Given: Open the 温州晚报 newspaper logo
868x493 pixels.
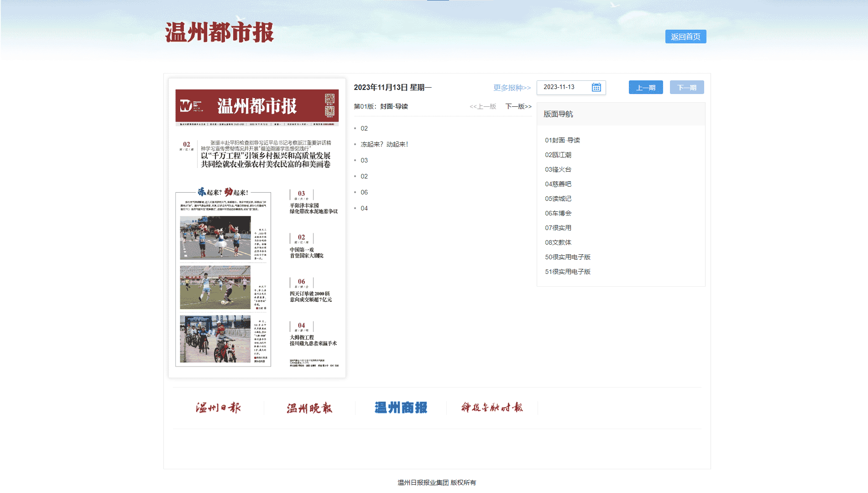Looking at the screenshot, I should 309,408.
